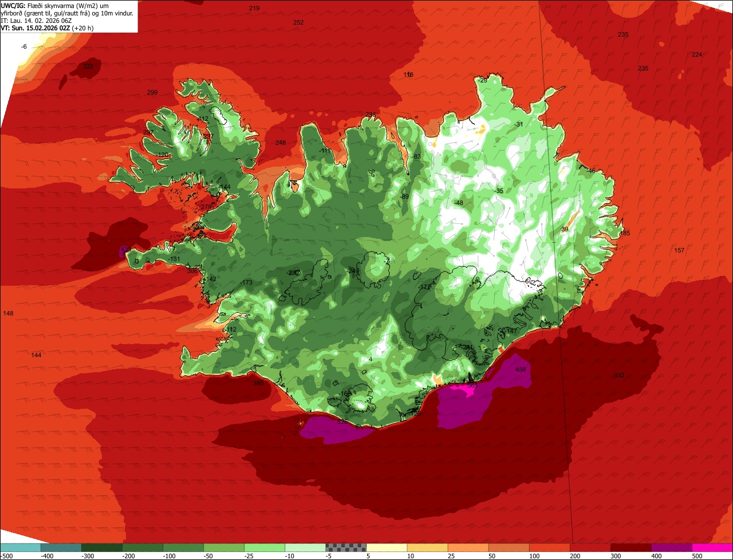Click the '-111' value on north land
This screenshot has width=733, height=560.
(x=325, y=151)
